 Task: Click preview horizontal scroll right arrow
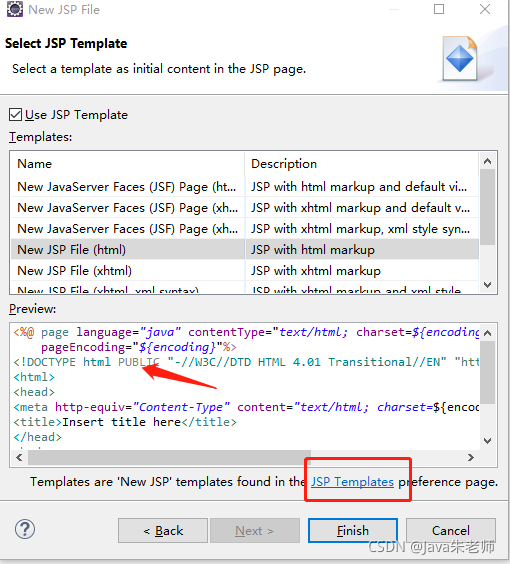470,458
